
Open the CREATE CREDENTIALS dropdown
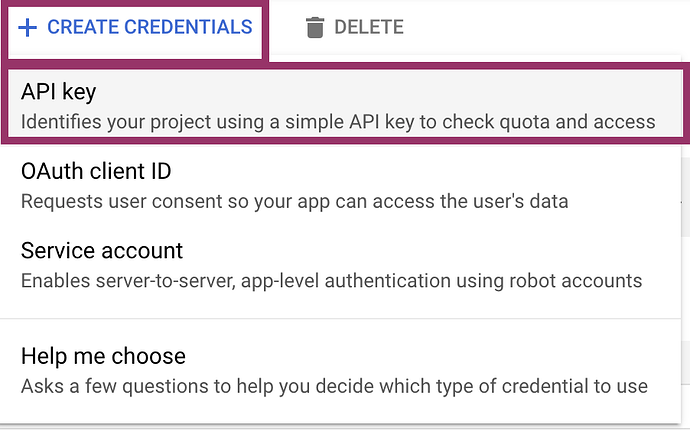point(136,28)
